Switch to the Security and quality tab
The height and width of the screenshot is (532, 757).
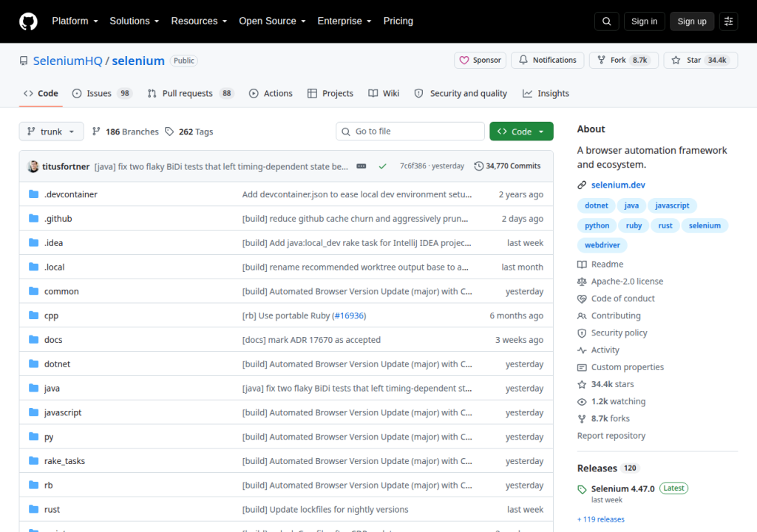coord(461,93)
